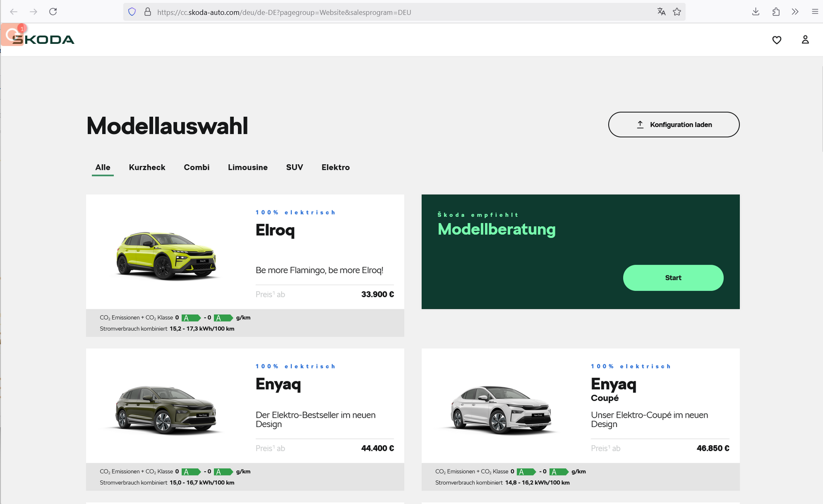
Task: Click the browser forward arrow
Action: (34, 12)
